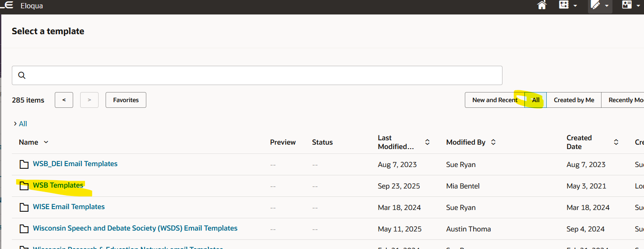Open the Assets pencil icon menu
This screenshot has height=249, width=644.
tap(596, 6)
